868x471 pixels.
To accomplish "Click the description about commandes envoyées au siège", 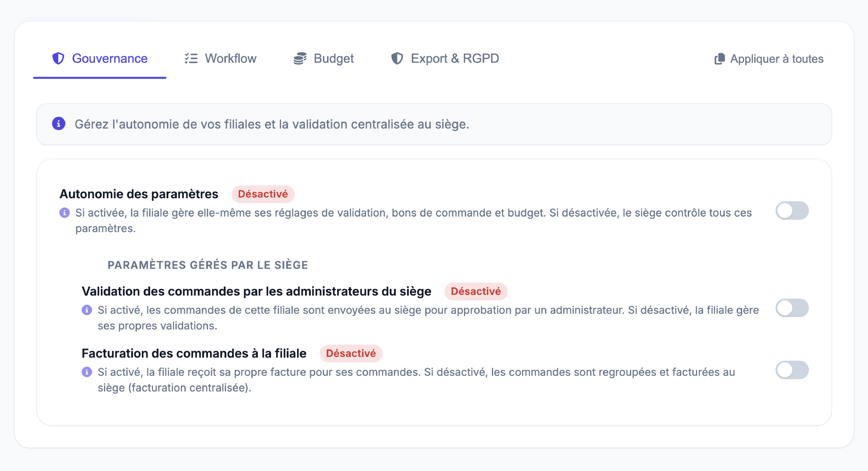I will coord(428,318).
